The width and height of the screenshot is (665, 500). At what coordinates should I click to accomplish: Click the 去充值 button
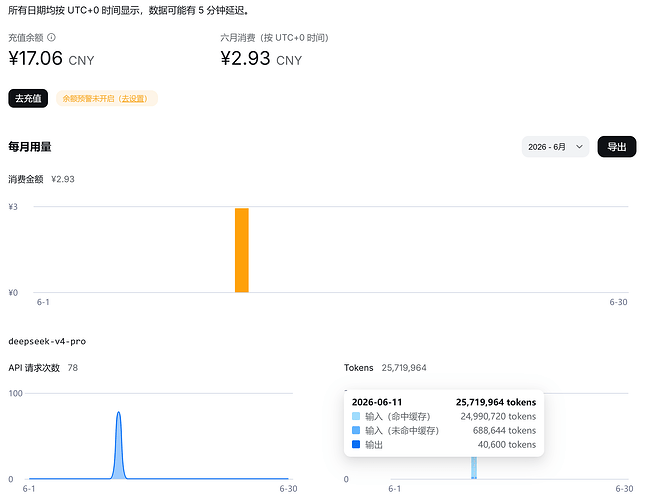(x=28, y=98)
